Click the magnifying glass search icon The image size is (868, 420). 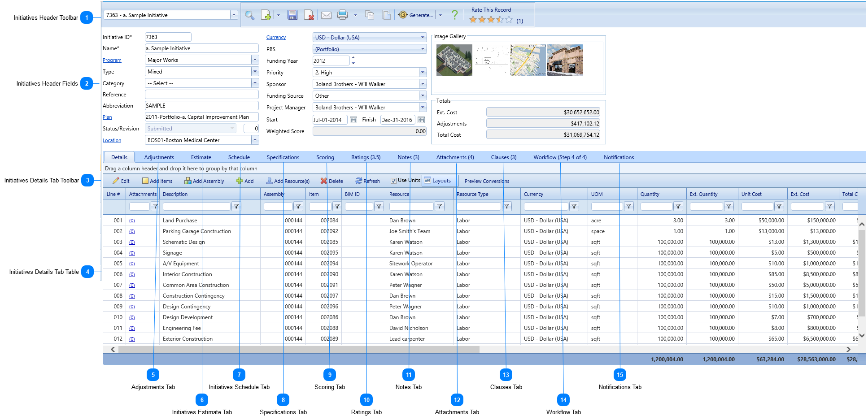point(249,15)
